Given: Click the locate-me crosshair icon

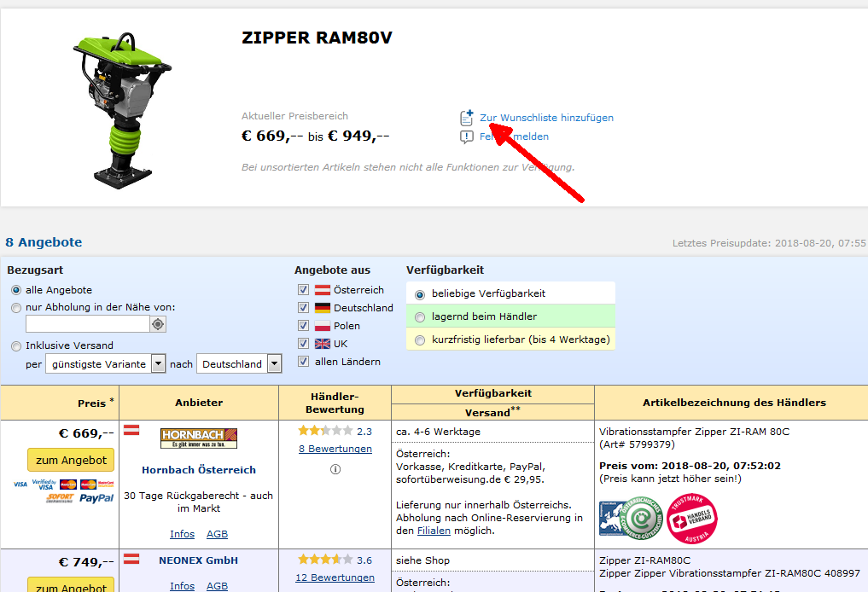Looking at the screenshot, I should [x=158, y=324].
